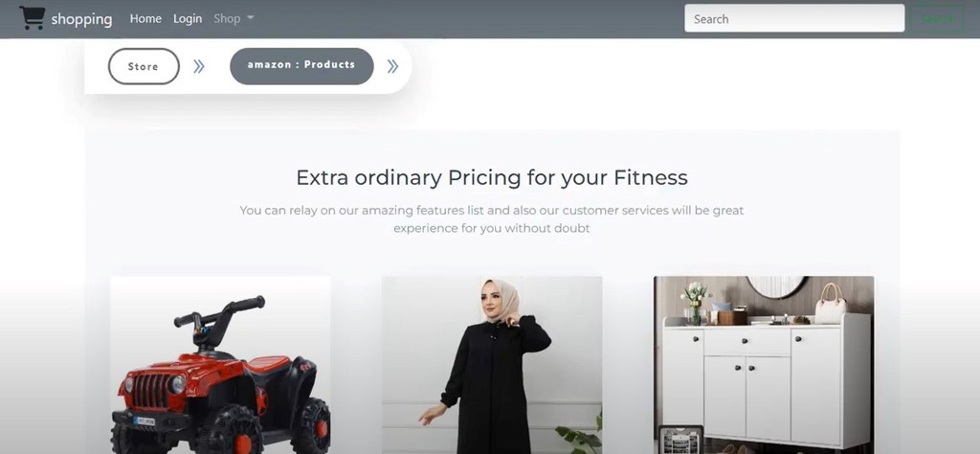The width and height of the screenshot is (980, 454).
Task: Click the green outlined Search button
Action: point(937,19)
